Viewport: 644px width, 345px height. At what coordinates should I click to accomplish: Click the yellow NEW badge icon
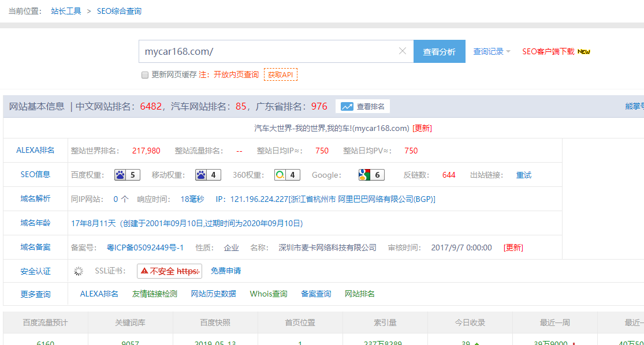583,52
